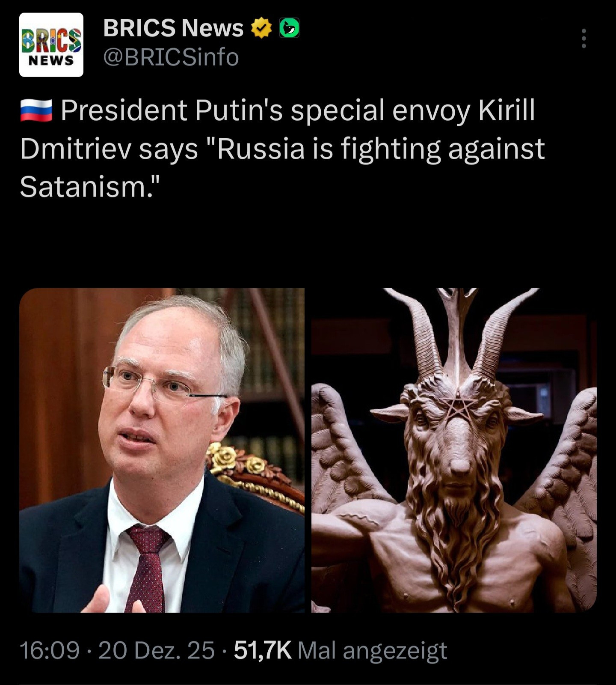Screen dimensions: 616x685
Task: Click the 'Mal angezeigt' views label
Action: [372, 651]
